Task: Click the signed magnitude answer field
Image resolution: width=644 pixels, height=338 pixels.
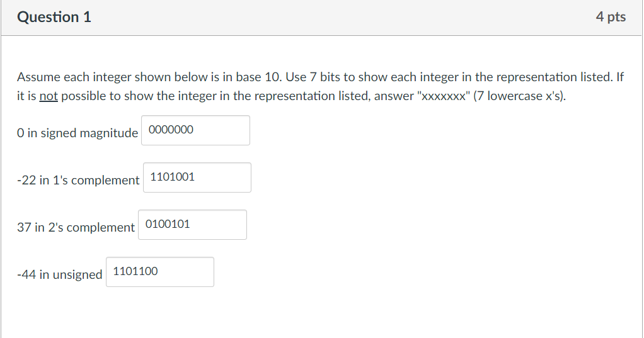Action: [195, 130]
